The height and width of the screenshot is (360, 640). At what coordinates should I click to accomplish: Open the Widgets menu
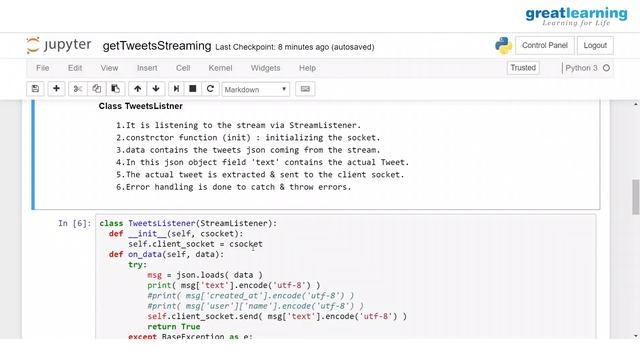(x=265, y=68)
